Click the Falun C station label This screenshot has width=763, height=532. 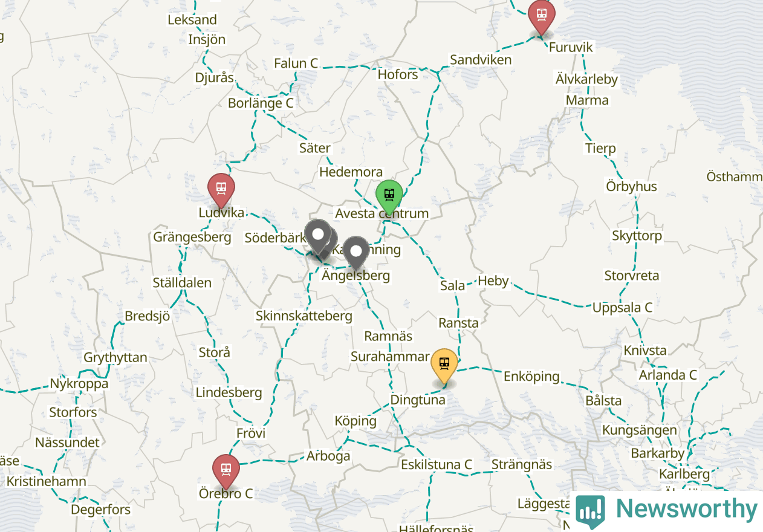(296, 63)
